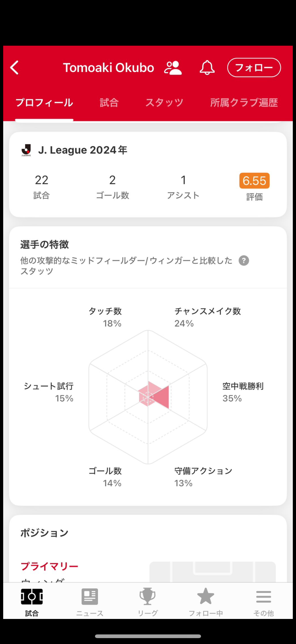Tap the notification bell icon
296x644 pixels.
tap(207, 68)
